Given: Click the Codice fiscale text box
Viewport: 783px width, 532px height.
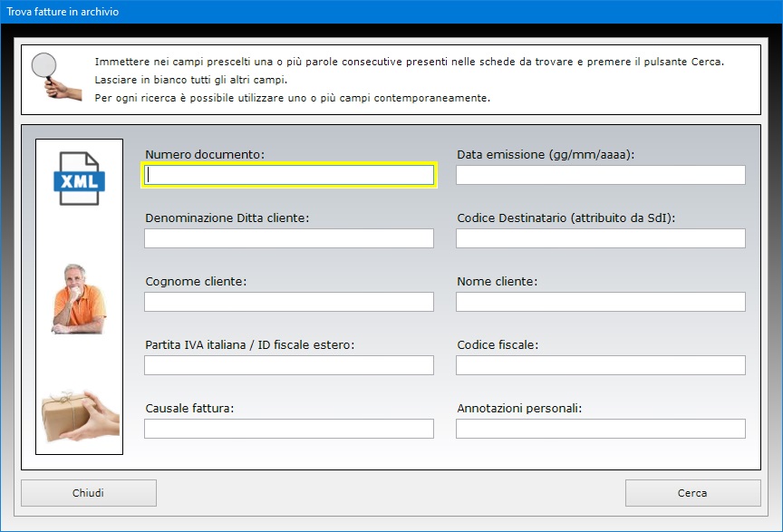Looking at the screenshot, I should pos(600,365).
